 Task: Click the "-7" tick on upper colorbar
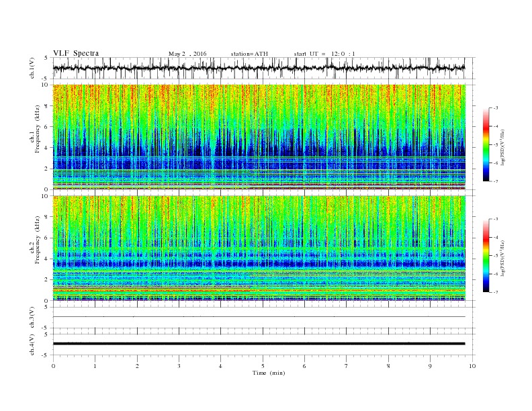pos(496,181)
